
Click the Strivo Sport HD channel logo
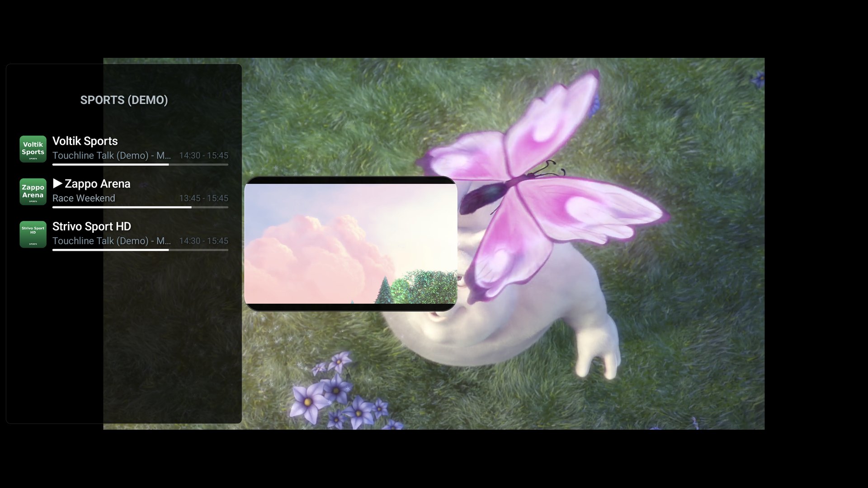pos(33,234)
